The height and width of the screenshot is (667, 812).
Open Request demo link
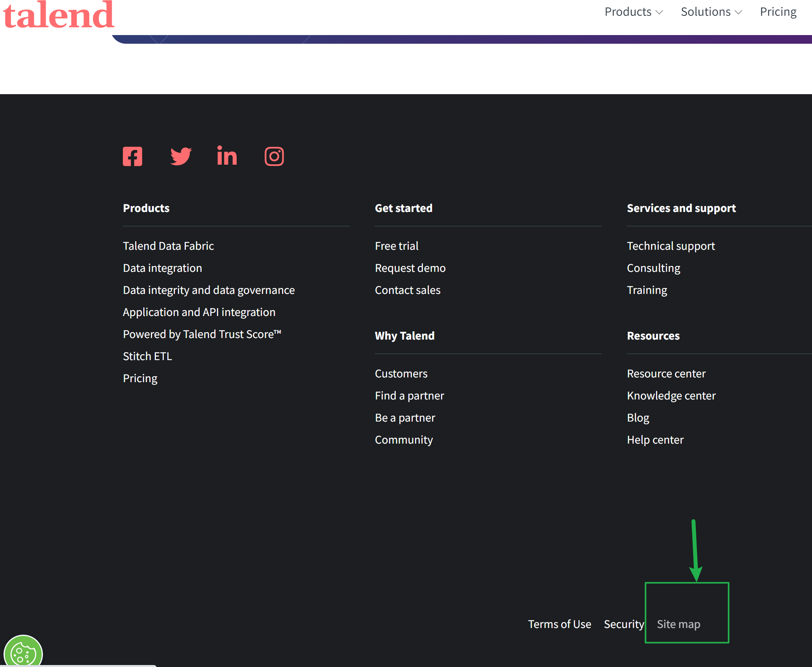[410, 268]
